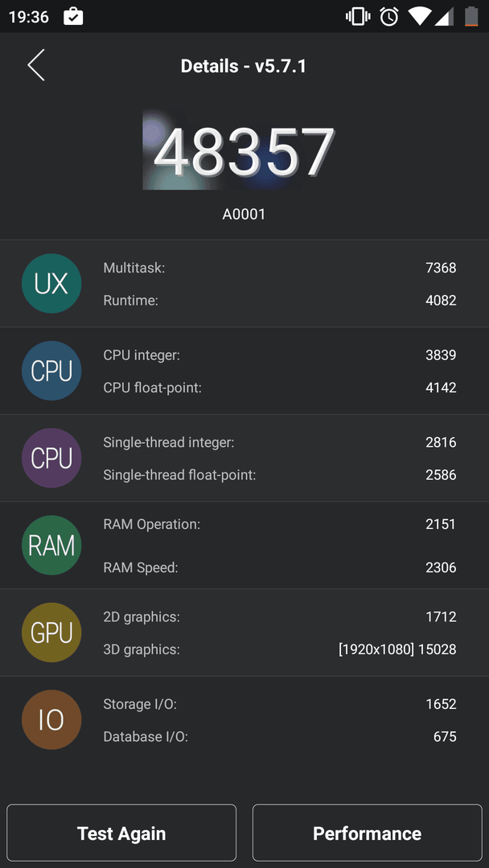489x868 pixels.
Task: Click the Test Again button
Action: click(121, 833)
